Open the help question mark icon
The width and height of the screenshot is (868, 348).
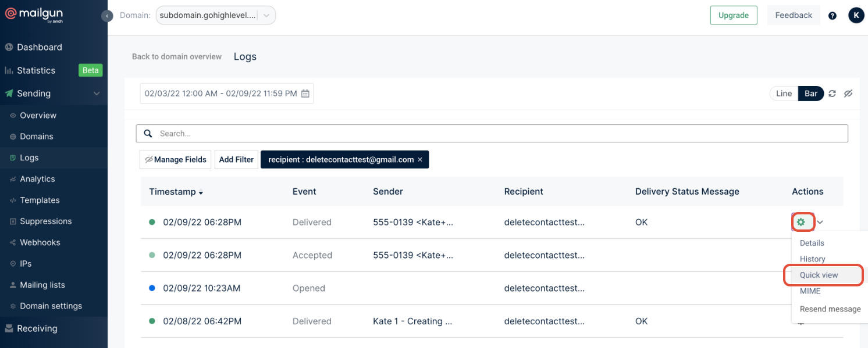[832, 16]
